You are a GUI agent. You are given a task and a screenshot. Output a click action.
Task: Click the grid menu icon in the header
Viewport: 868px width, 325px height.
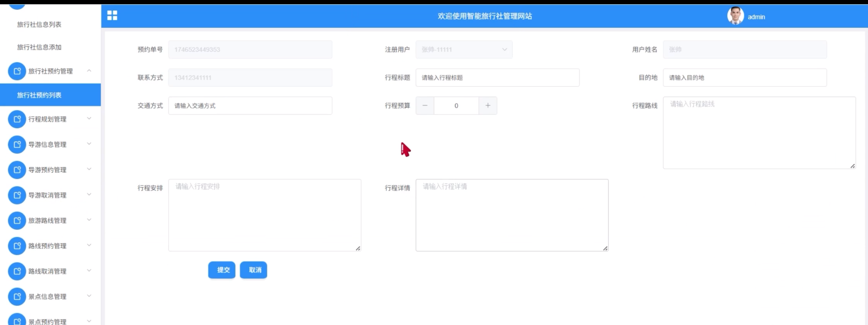click(112, 16)
